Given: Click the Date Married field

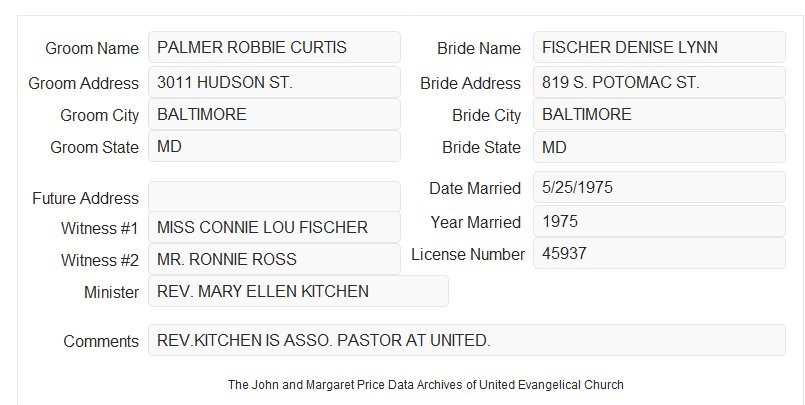Looking at the screenshot, I should coord(659,187).
